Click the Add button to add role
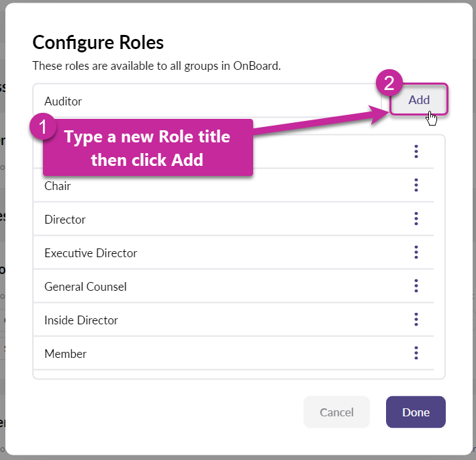476x460 pixels. (419, 100)
